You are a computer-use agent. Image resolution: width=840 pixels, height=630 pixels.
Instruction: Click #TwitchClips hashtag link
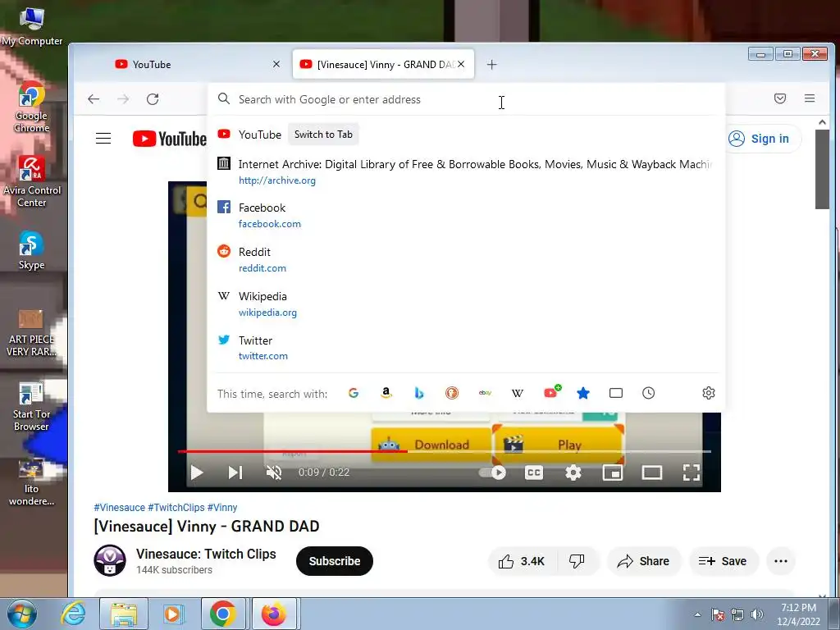pyautogui.click(x=176, y=507)
